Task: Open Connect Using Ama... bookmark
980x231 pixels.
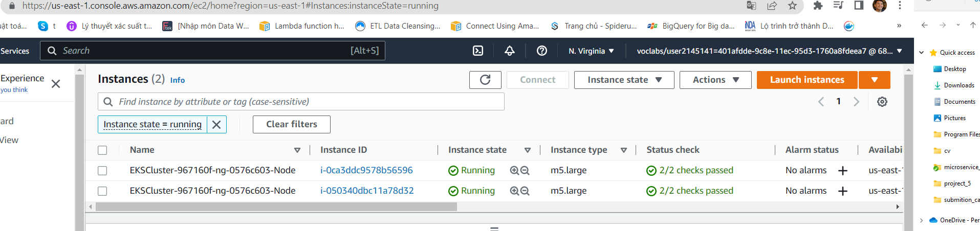Action: (495, 26)
